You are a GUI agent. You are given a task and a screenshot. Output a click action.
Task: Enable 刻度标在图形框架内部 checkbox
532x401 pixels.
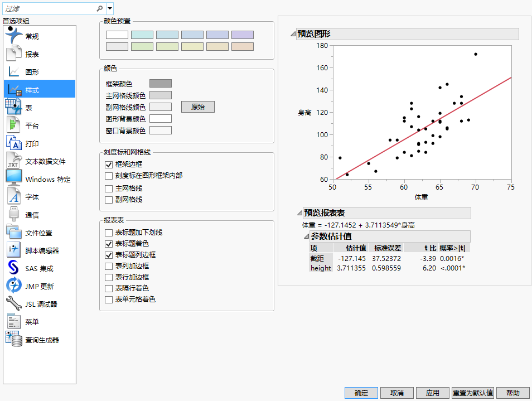point(109,176)
